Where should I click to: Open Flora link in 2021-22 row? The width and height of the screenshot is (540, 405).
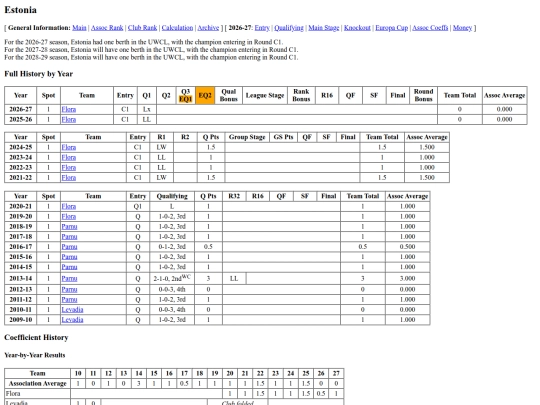[69, 178]
